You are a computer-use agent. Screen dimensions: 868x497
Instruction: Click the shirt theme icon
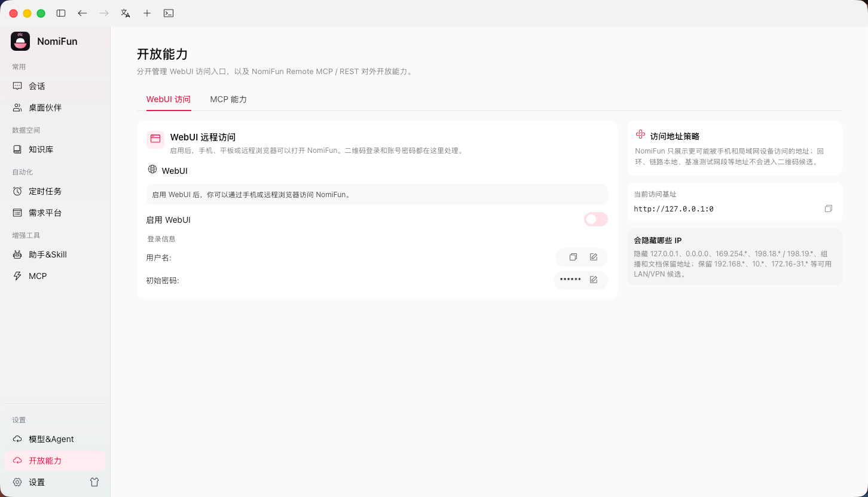click(x=94, y=482)
